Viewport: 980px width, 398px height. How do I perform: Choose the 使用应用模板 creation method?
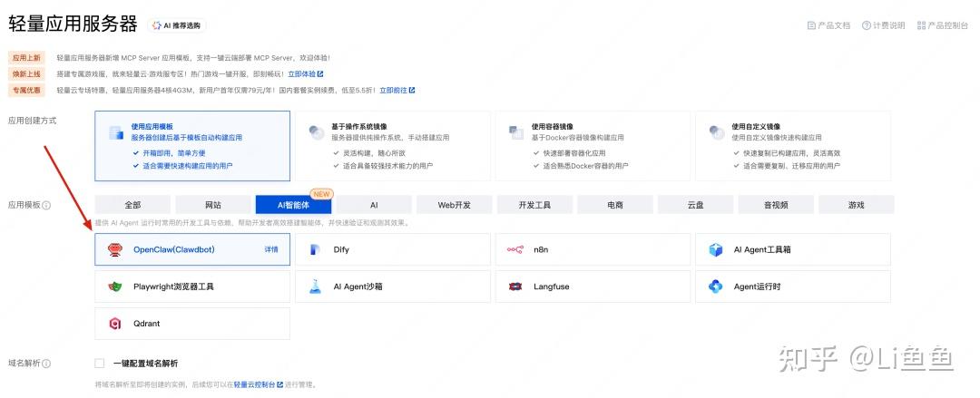tap(192, 146)
